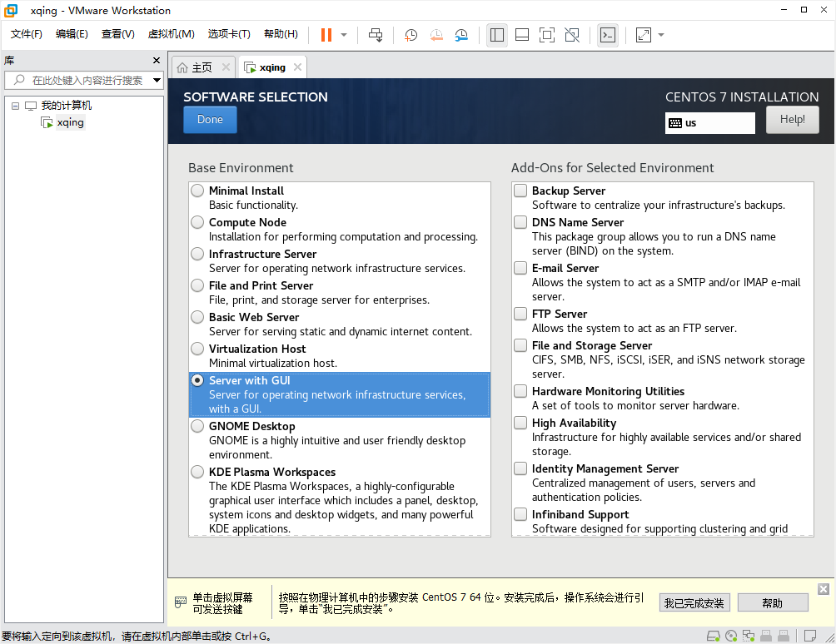Switch to the xqing tab
This screenshot has height=644, width=836.
(272, 67)
